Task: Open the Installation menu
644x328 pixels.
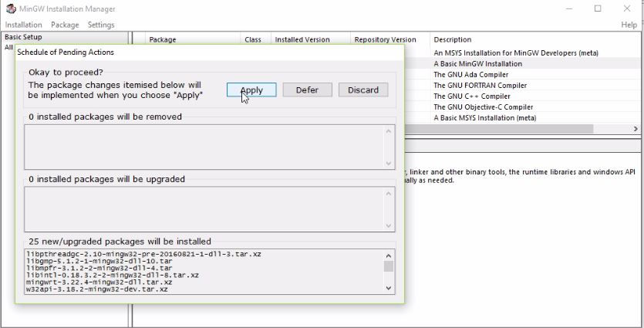Action: (x=23, y=25)
